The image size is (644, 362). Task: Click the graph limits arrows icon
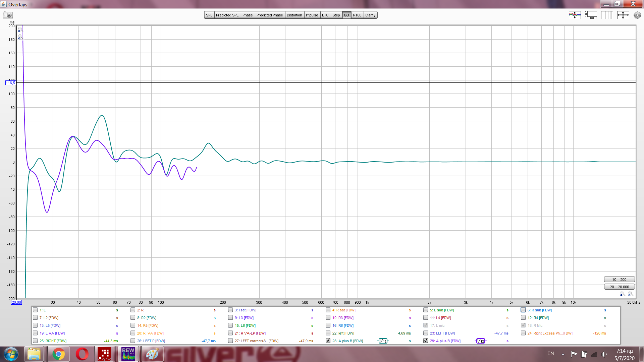[623, 15]
